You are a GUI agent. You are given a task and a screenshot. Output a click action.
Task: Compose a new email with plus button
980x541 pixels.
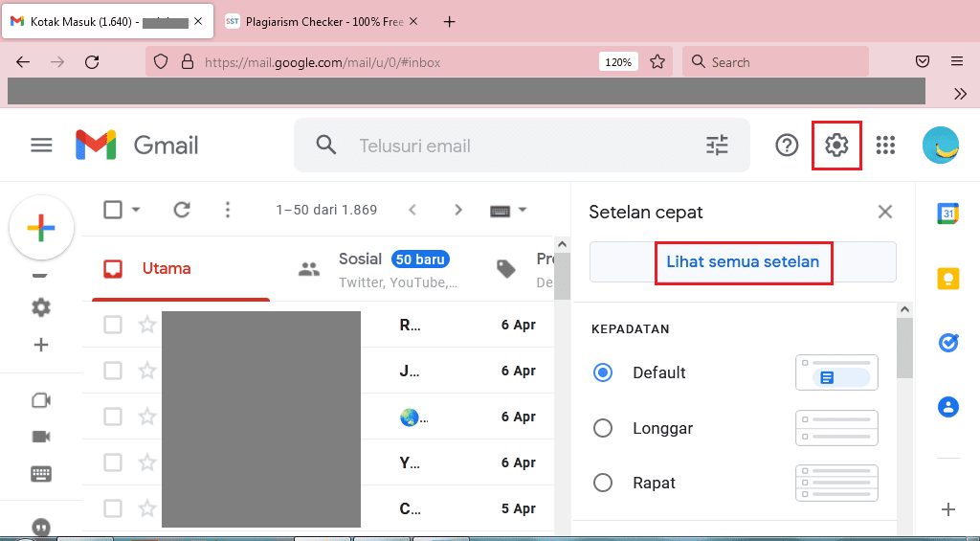click(x=42, y=228)
